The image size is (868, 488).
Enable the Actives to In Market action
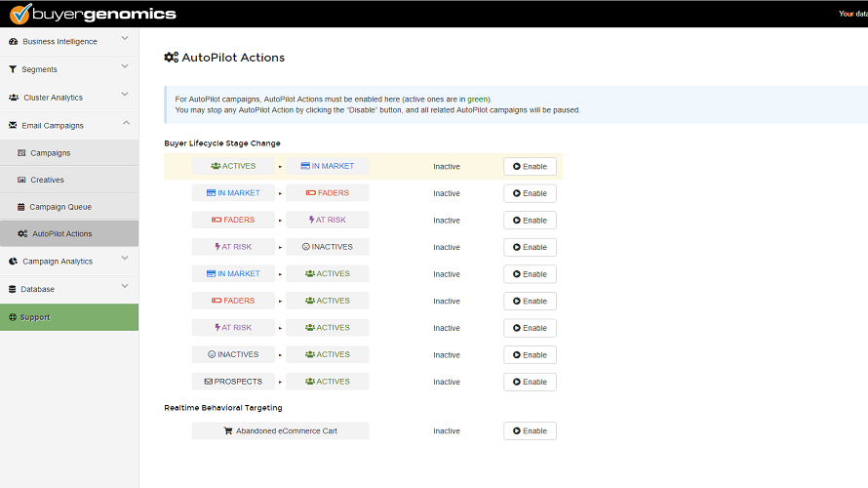530,167
